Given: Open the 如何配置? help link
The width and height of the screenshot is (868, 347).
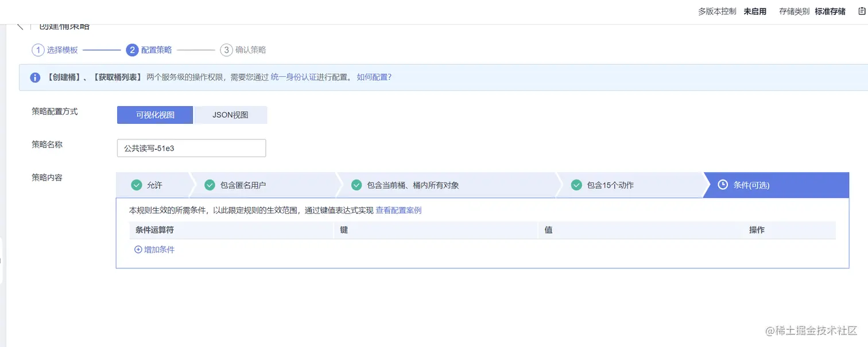Looking at the screenshot, I should tap(374, 77).
